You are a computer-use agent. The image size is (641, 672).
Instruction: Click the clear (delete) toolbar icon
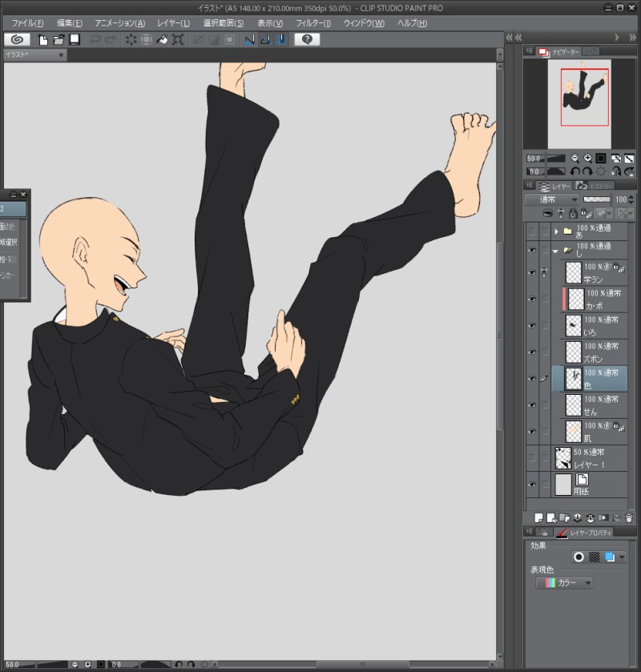(x=131, y=40)
